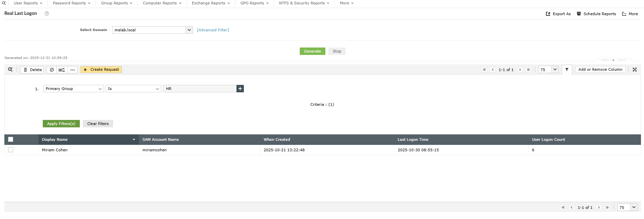Image resolution: width=644 pixels, height=219 pixels.
Task: Click the search icon in the results toolbar
Action: [x=10, y=69]
